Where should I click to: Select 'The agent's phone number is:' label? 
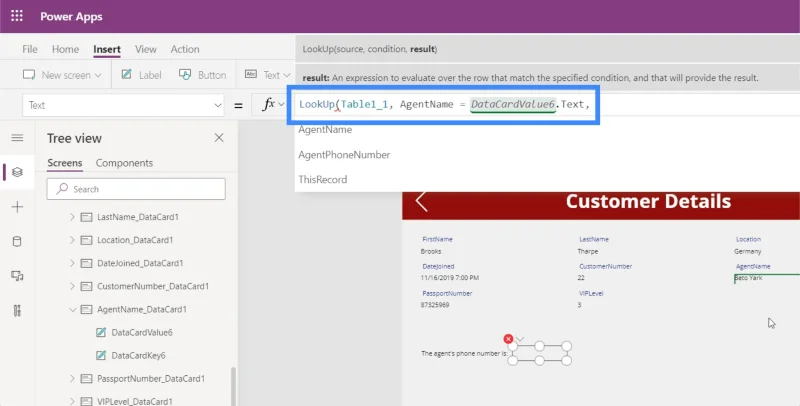click(x=464, y=353)
